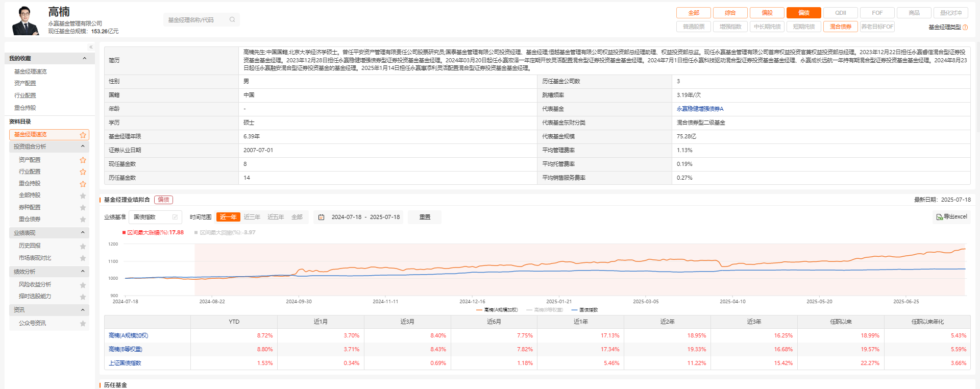Click the 养老目标FOF sub-type button
This screenshot has height=389, width=980.
[877, 27]
